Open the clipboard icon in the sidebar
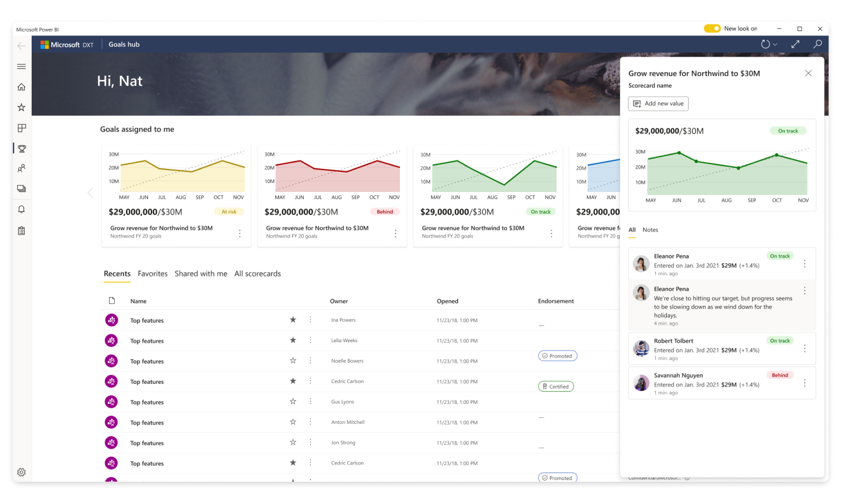This screenshot has height=504, width=841. point(22,230)
